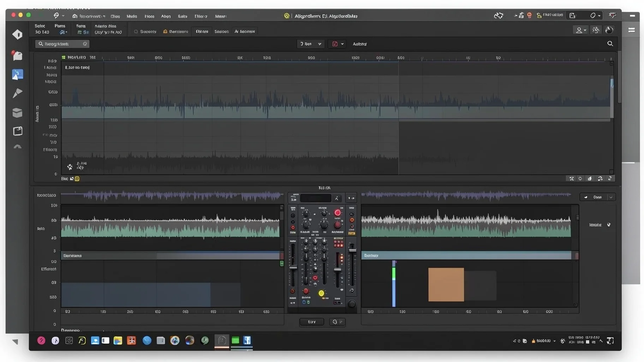Click the metronome icon button atop the mixer
The height and width of the screenshot is (362, 644).
(336, 198)
